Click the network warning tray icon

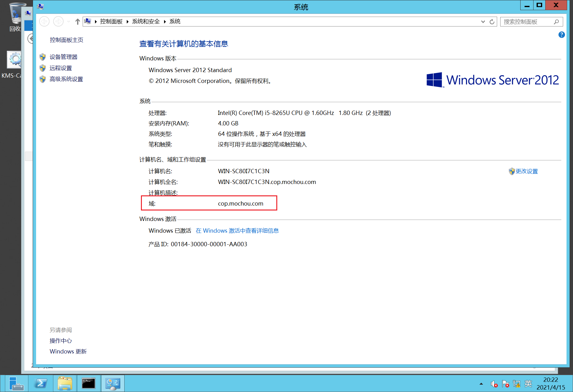coord(517,384)
